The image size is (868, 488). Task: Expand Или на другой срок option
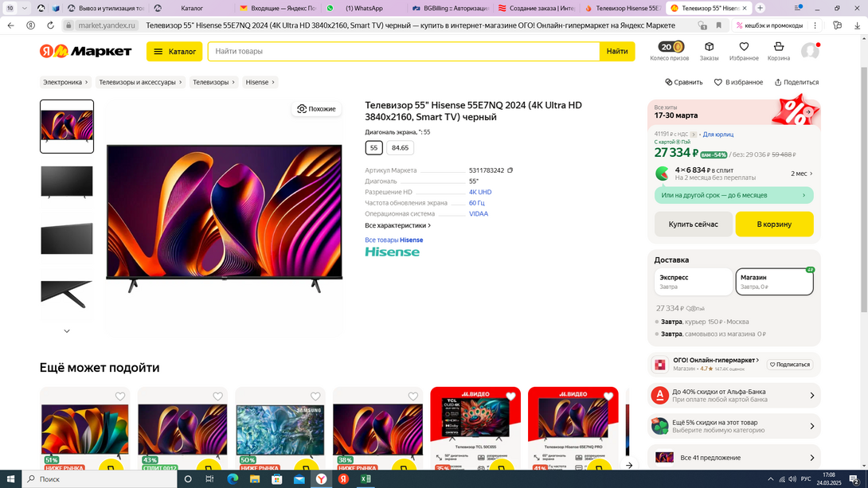(733, 195)
